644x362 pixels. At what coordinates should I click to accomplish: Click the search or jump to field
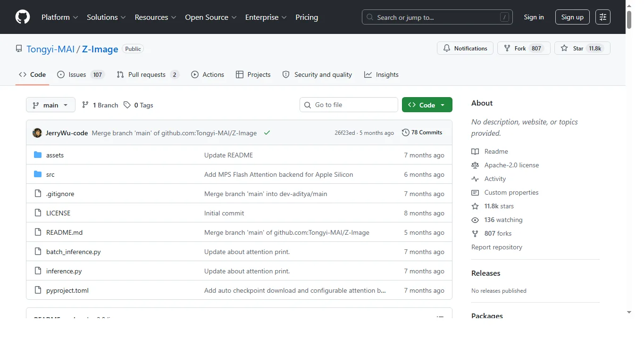pyautogui.click(x=437, y=17)
